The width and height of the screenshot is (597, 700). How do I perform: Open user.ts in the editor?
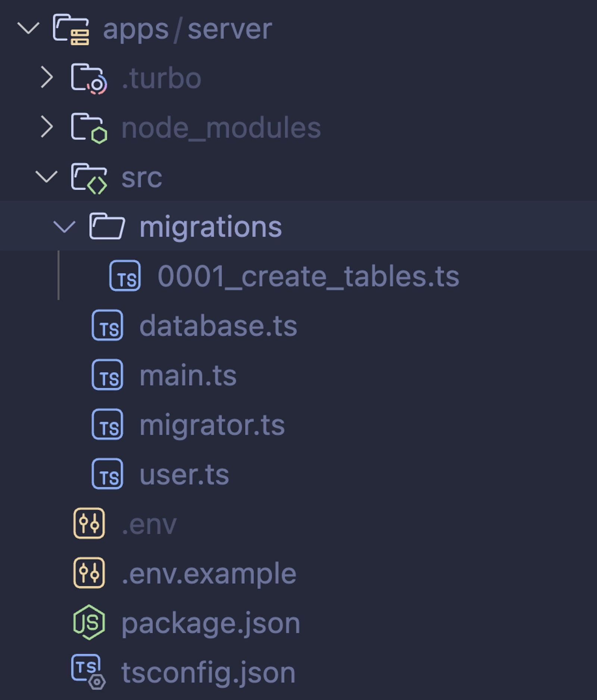184,475
